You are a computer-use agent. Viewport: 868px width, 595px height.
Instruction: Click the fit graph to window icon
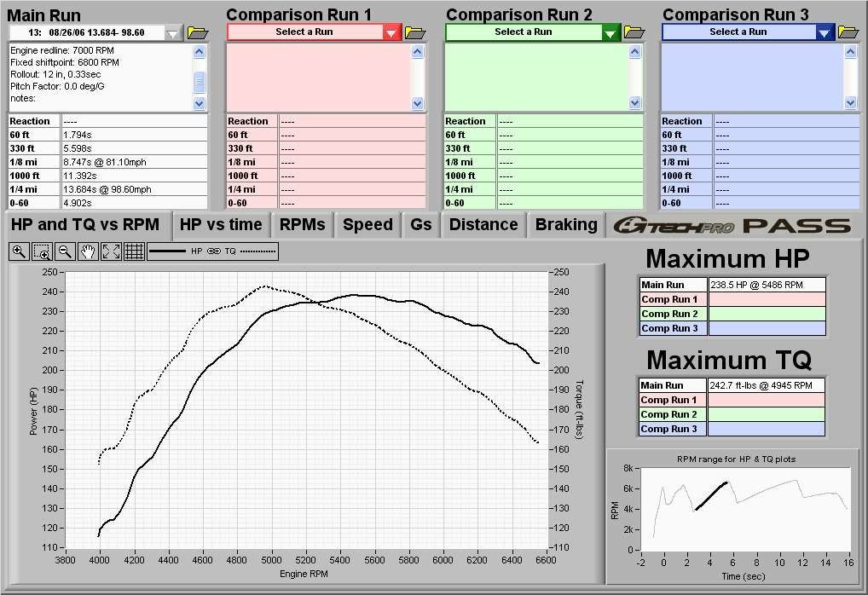coord(111,251)
